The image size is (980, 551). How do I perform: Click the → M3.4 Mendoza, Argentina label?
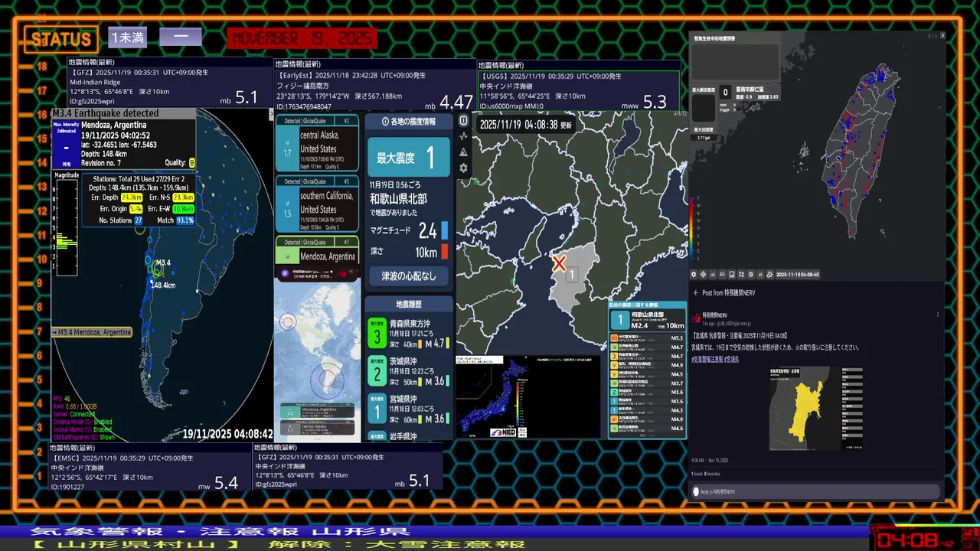click(92, 332)
